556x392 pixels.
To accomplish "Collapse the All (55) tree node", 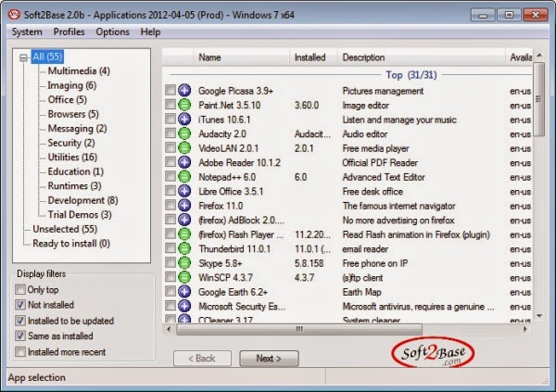I will (x=23, y=57).
